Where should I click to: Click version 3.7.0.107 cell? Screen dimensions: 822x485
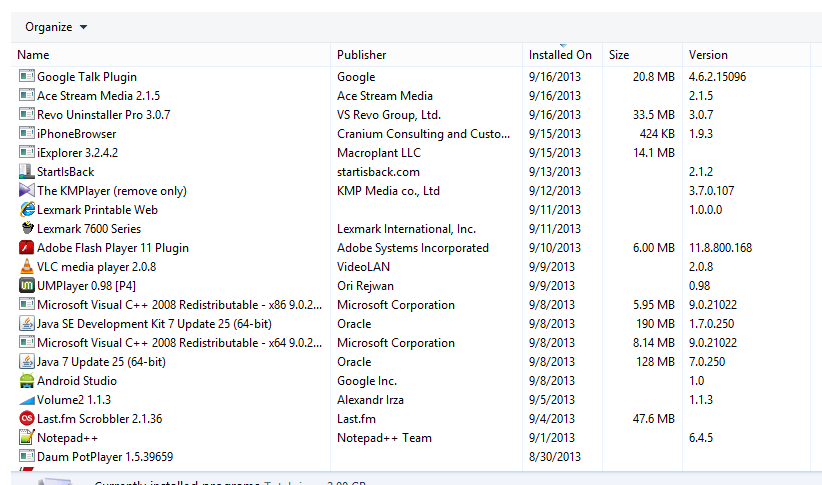tap(711, 191)
